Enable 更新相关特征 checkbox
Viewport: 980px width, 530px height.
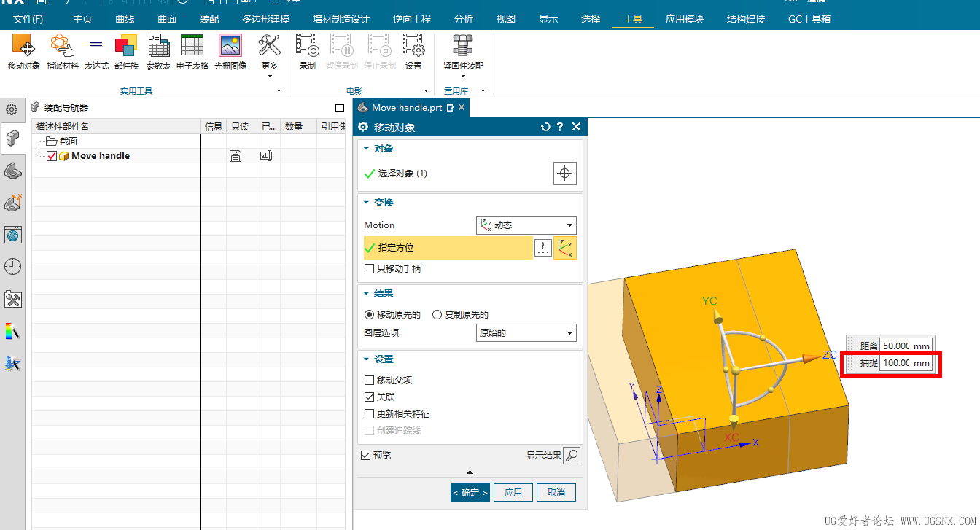(x=370, y=414)
